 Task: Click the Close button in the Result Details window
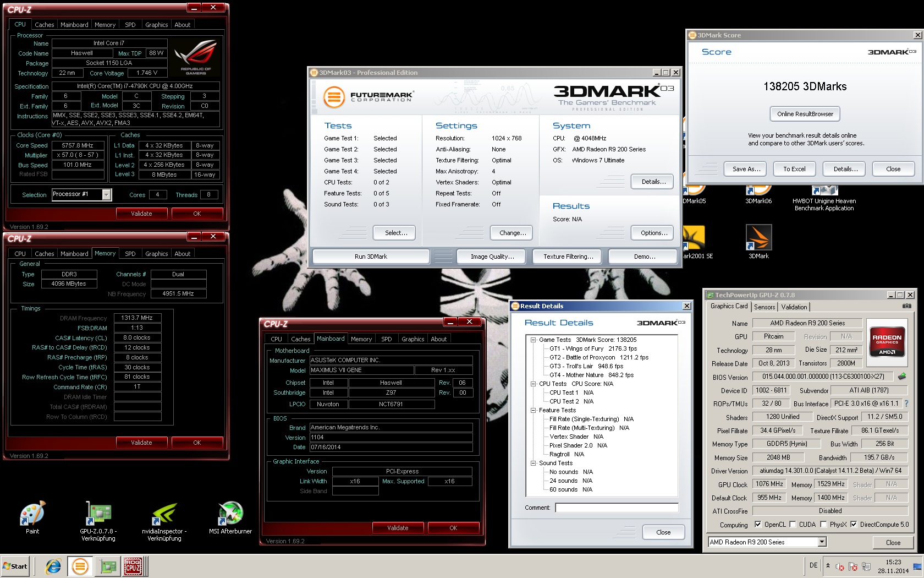pyautogui.click(x=663, y=532)
